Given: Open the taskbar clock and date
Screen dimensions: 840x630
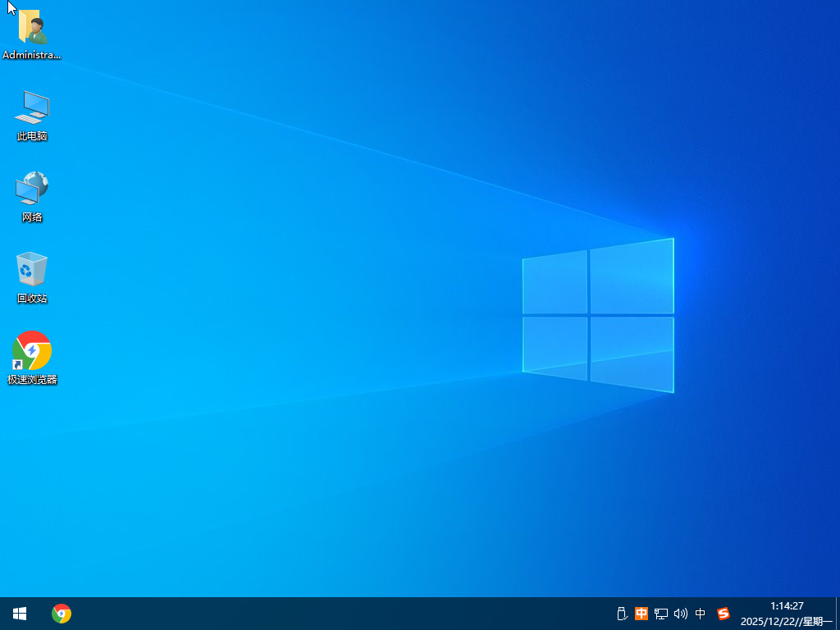Looking at the screenshot, I should tap(786, 614).
